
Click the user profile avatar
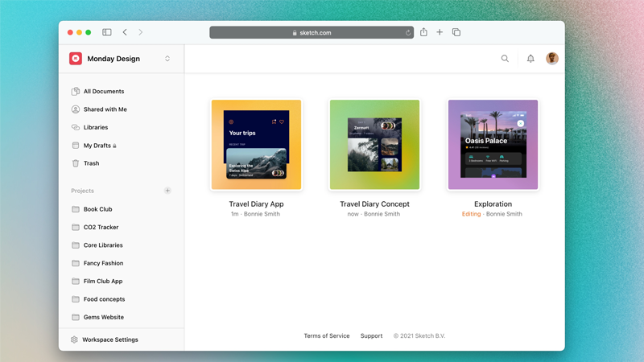(552, 59)
